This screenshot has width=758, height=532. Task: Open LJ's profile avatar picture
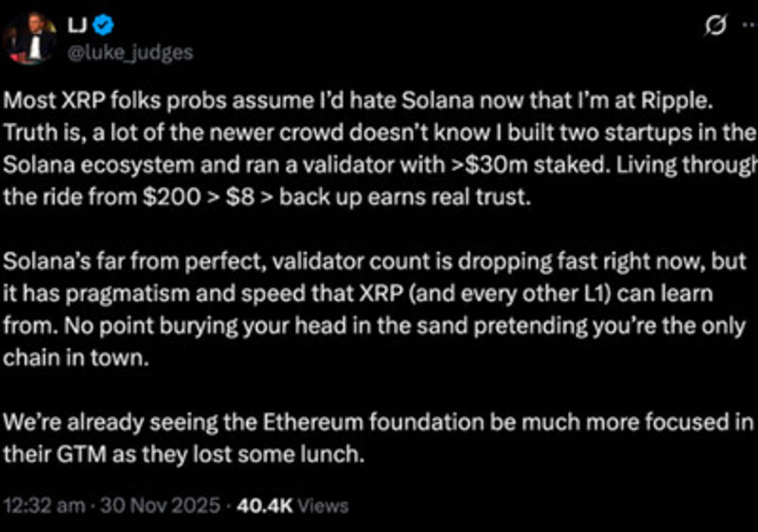click(x=31, y=38)
